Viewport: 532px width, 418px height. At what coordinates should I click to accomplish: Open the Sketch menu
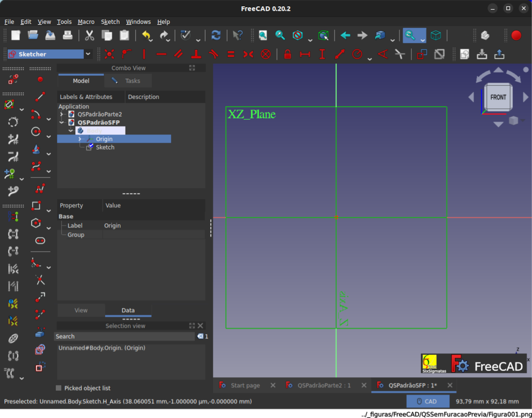110,22
